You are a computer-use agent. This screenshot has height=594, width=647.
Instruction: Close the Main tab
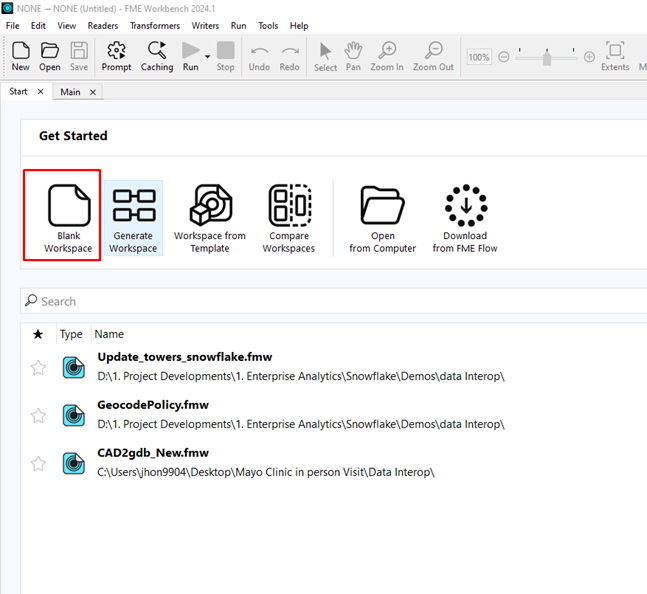pyautogui.click(x=93, y=92)
